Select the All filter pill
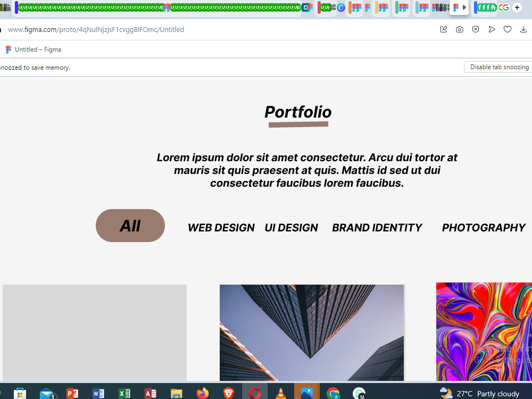The height and width of the screenshot is (399, 532). click(x=130, y=226)
